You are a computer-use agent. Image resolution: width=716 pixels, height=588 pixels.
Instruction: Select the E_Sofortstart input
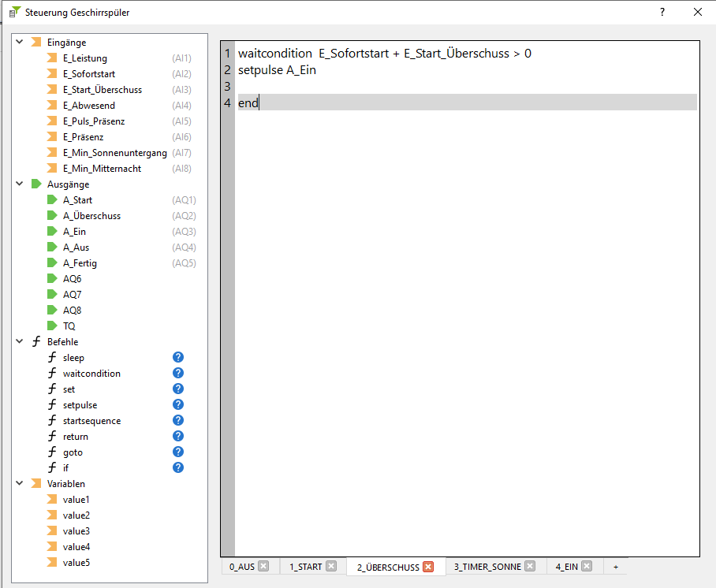pyautogui.click(x=89, y=74)
